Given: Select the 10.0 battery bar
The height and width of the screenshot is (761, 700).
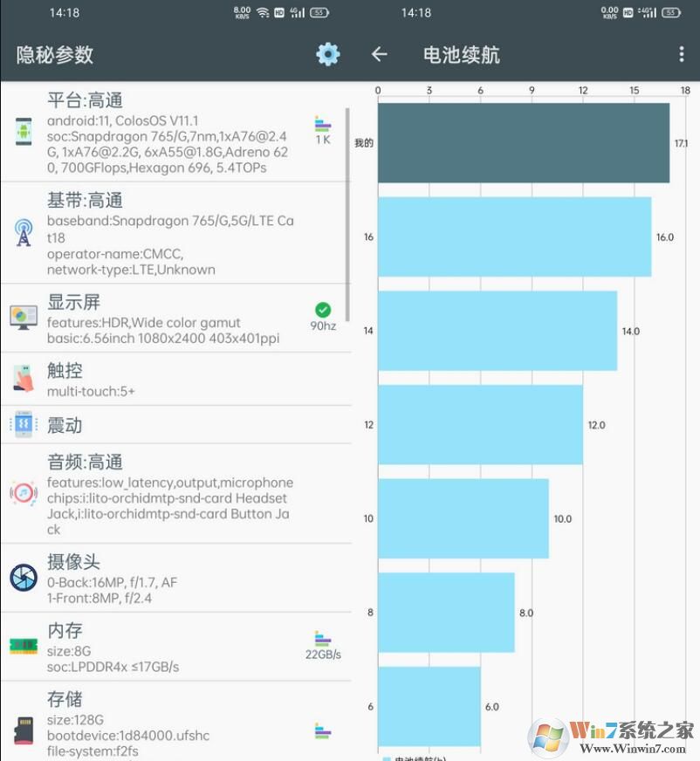Looking at the screenshot, I should [463, 518].
